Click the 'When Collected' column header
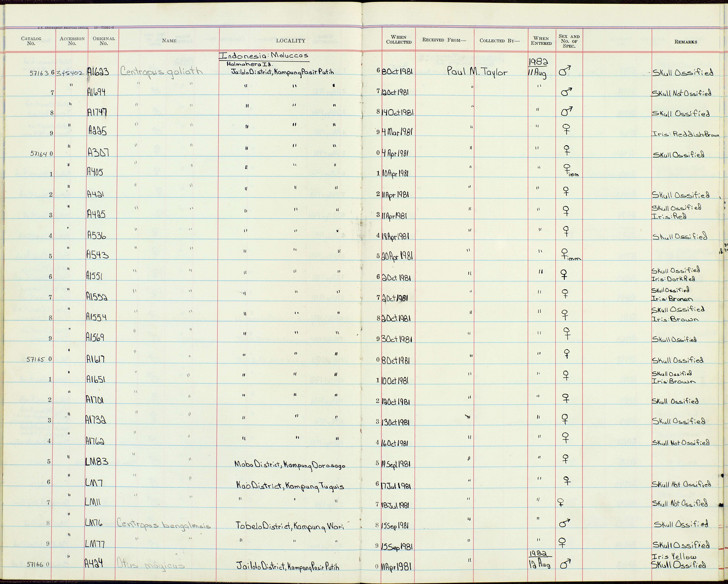Image resolution: width=728 pixels, height=584 pixels. click(x=399, y=40)
